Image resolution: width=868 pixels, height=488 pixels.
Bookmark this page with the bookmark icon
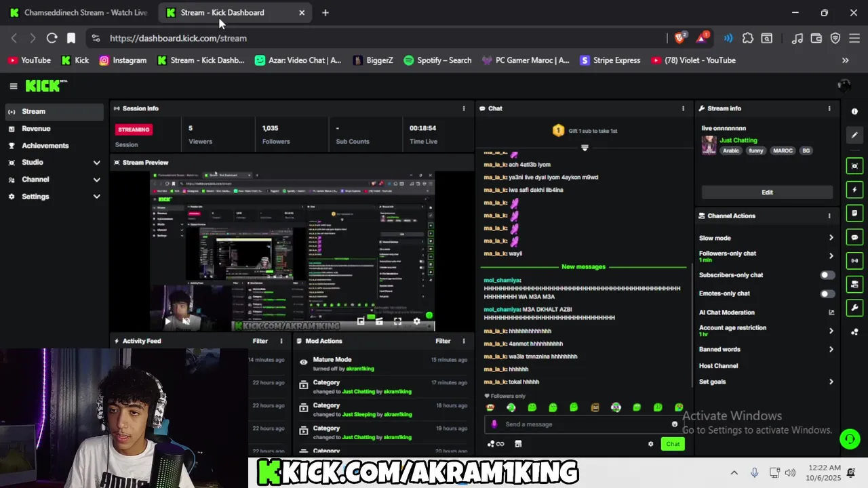71,39
